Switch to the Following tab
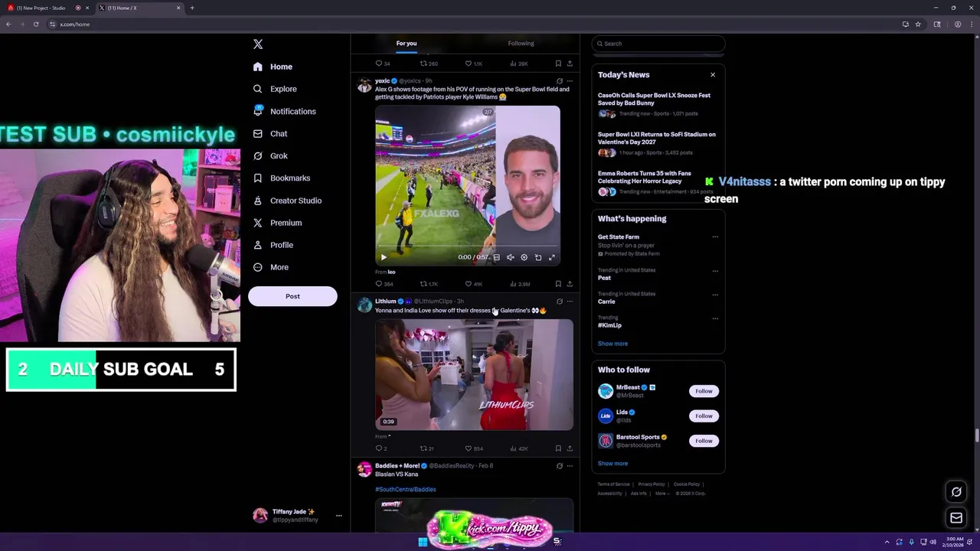The width and height of the screenshot is (980, 551). [521, 44]
